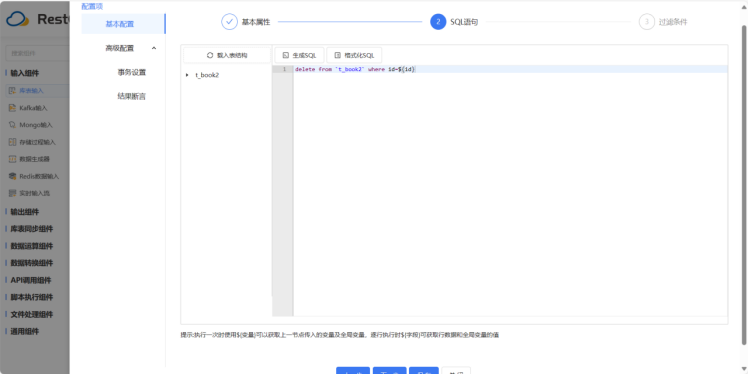Click the cloud logo in the background header
748x374 pixels.
click(18, 19)
